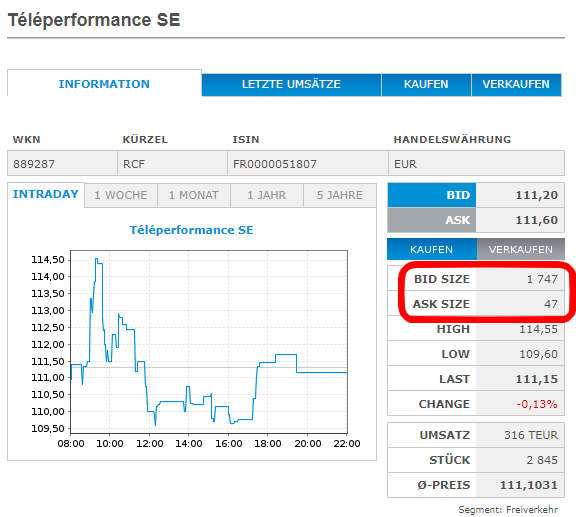Click the BID SIZE label
Viewport: 576px width, 517px height.
pos(442,279)
